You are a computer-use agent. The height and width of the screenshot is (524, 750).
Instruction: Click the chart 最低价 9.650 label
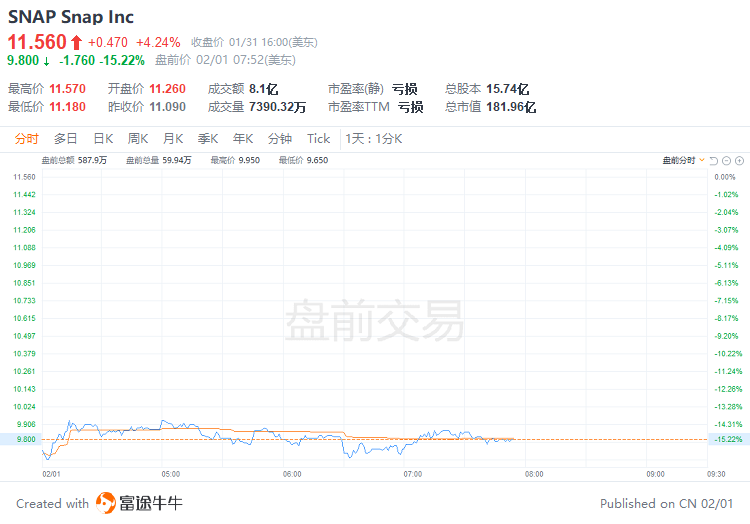click(304, 160)
